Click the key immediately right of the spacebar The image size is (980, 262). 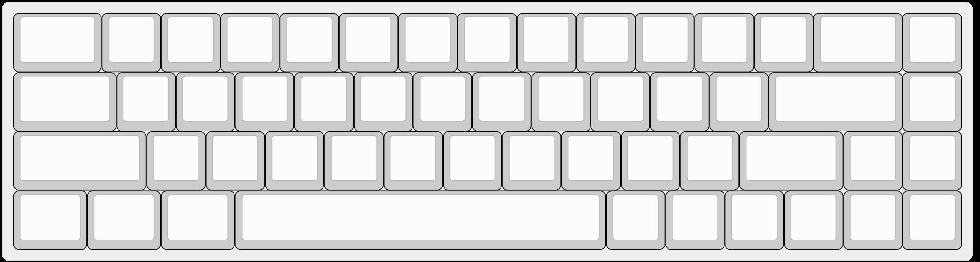[635, 220]
